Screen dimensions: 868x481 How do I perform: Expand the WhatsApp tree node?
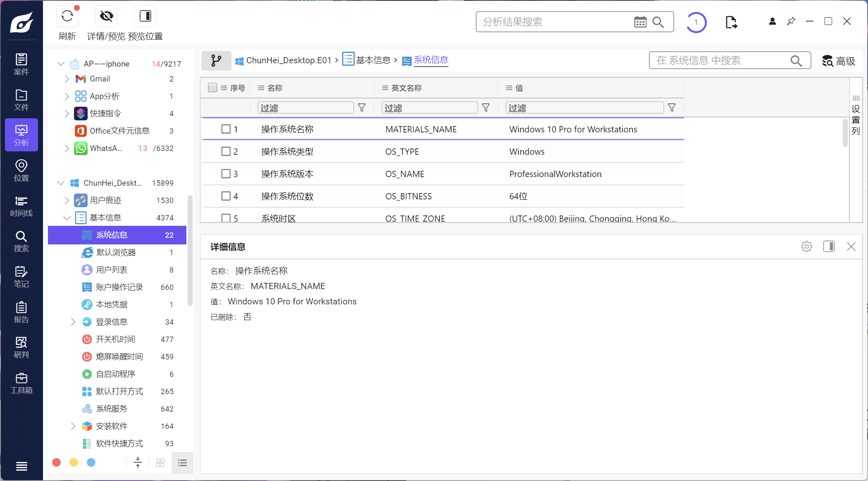pyautogui.click(x=67, y=148)
